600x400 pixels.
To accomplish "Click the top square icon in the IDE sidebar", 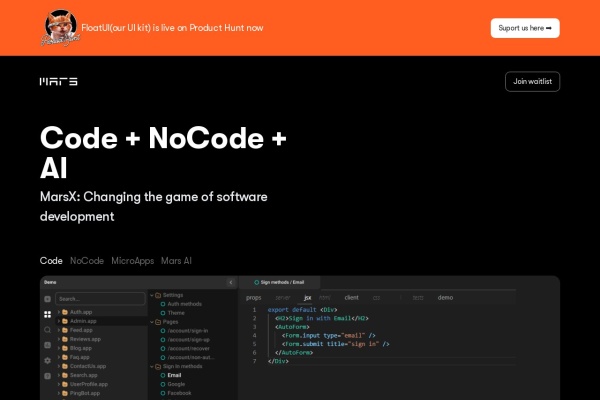I will (47, 299).
